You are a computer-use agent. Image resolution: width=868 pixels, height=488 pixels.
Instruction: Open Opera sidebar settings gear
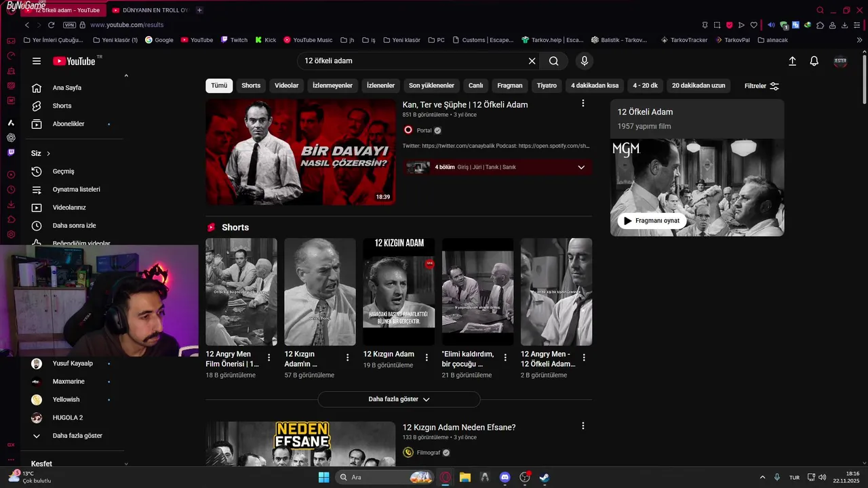coord(11,235)
